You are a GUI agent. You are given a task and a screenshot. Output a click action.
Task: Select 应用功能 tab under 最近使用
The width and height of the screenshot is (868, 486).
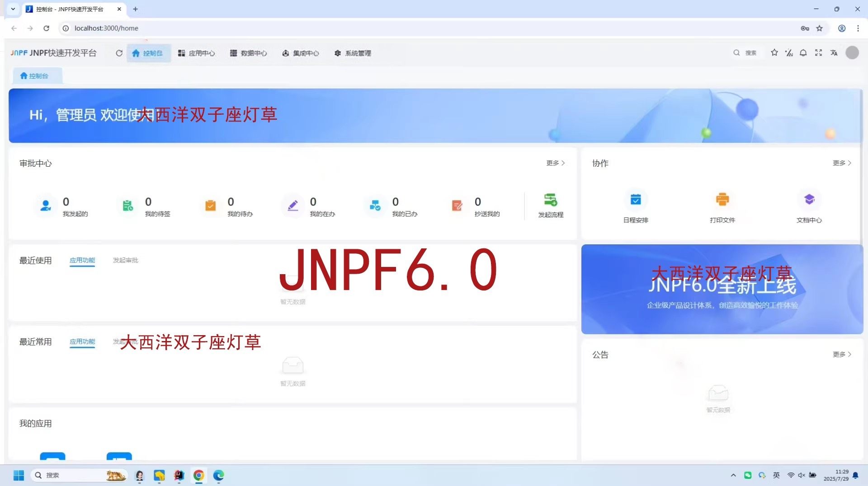pos(82,260)
